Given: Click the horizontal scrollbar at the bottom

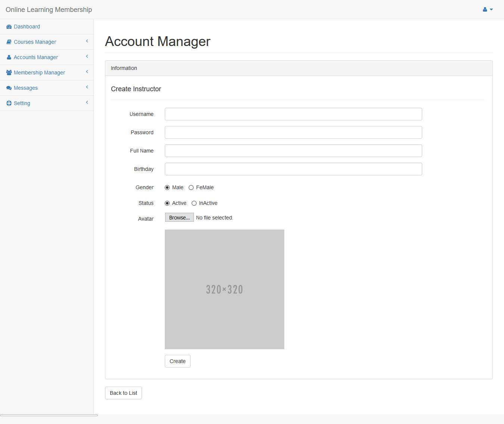Looking at the screenshot, I should [x=49, y=415].
